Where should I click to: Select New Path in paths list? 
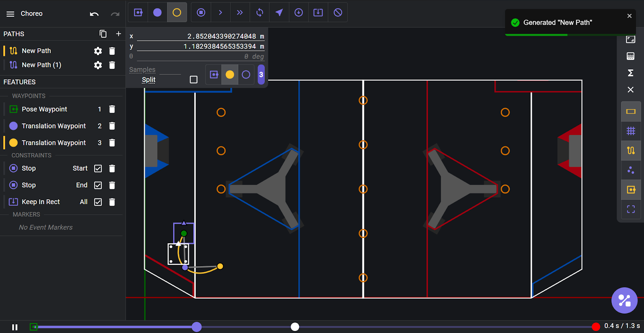click(x=62, y=51)
